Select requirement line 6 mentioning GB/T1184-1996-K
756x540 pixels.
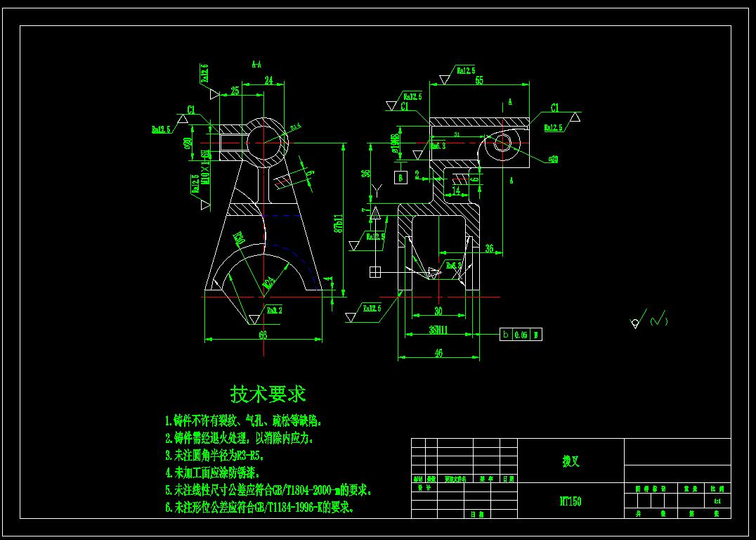pyautogui.click(x=259, y=508)
